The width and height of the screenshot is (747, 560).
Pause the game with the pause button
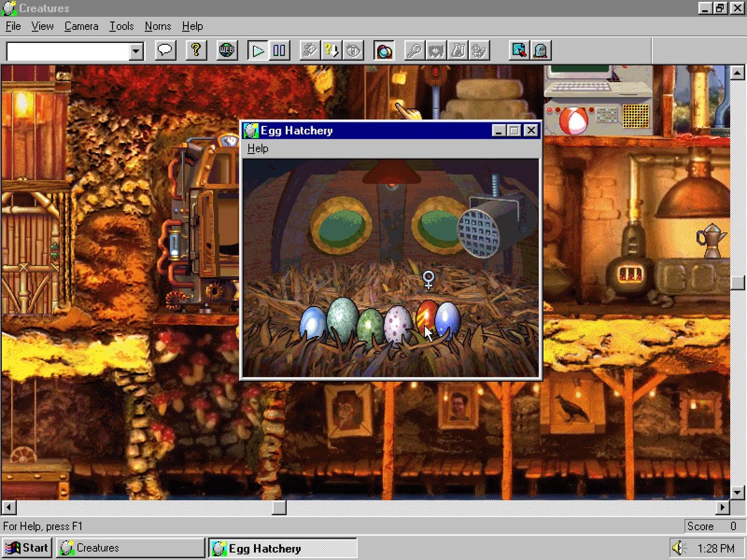coord(280,50)
